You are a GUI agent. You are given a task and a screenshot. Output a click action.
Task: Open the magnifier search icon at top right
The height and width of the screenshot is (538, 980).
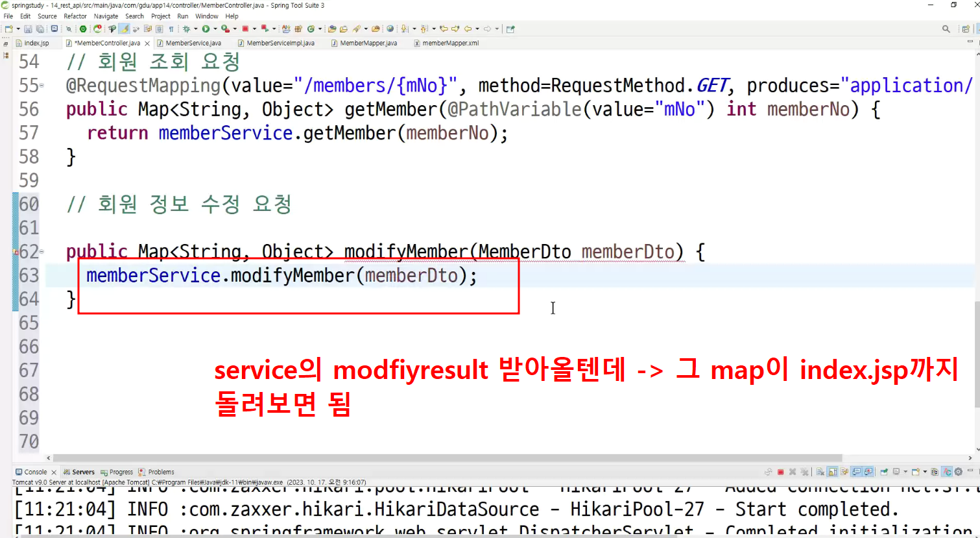(946, 29)
